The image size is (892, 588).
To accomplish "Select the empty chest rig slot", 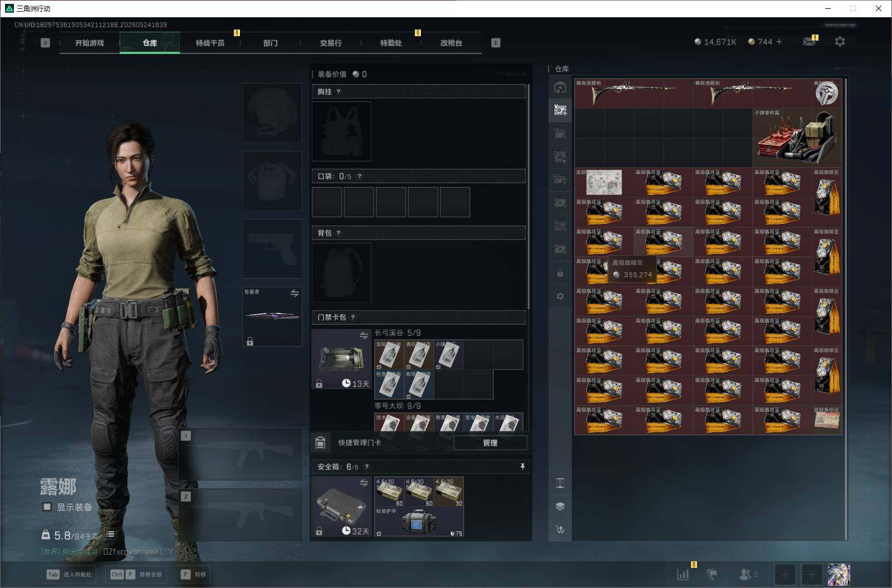I will 341,131.
